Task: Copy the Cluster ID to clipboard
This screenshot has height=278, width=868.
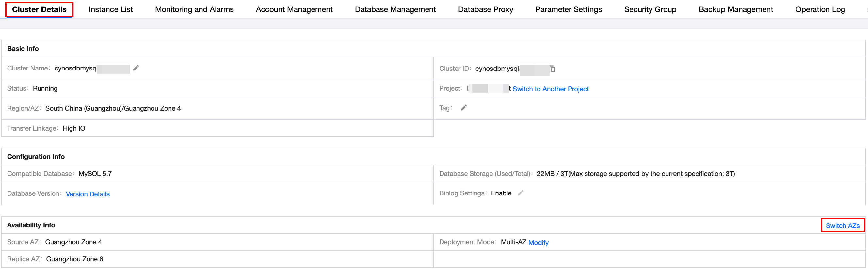Action: pyautogui.click(x=552, y=69)
